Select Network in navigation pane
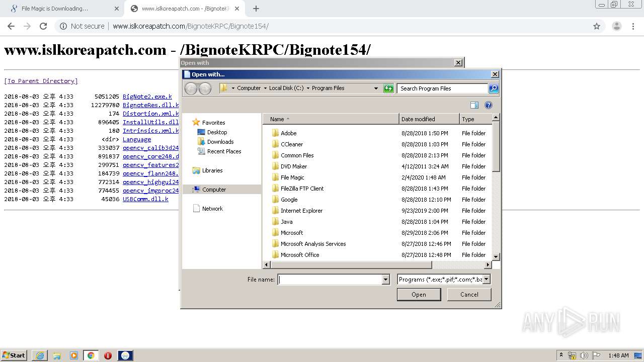The height and width of the screenshot is (362, 644). pos(212,209)
